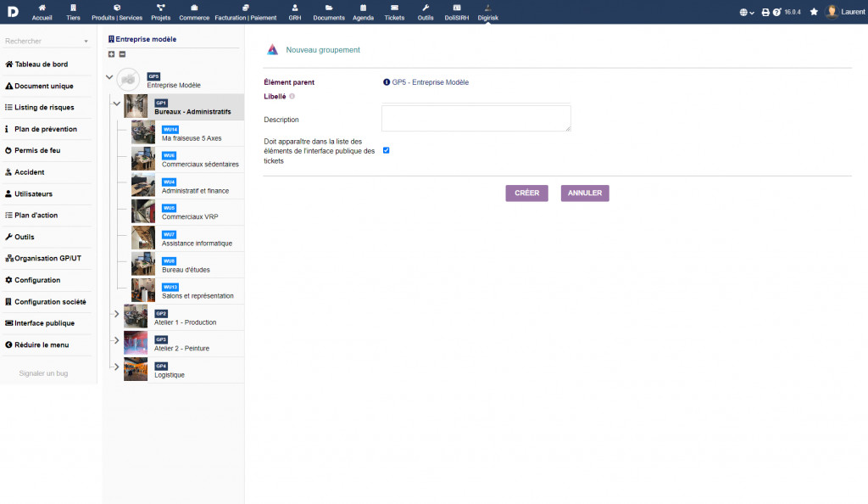Image resolution: width=868 pixels, height=504 pixels.
Task: Open Plan de prévention
Action: tap(46, 129)
